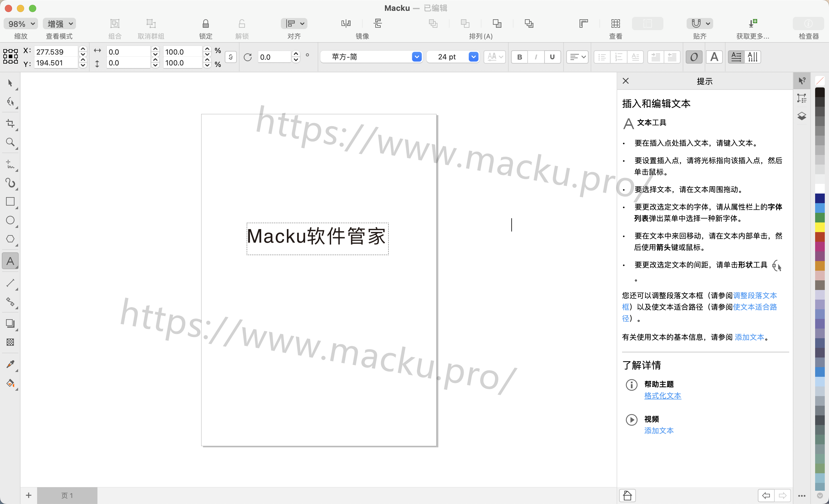Click the Lock (锁定) icon
Image resolution: width=829 pixels, height=504 pixels.
205,24
